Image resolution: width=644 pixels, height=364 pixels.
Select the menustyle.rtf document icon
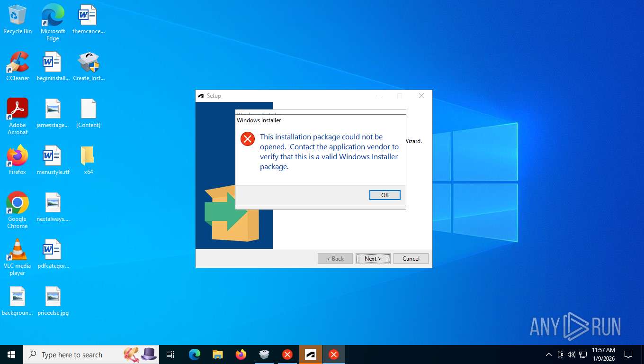53,160
